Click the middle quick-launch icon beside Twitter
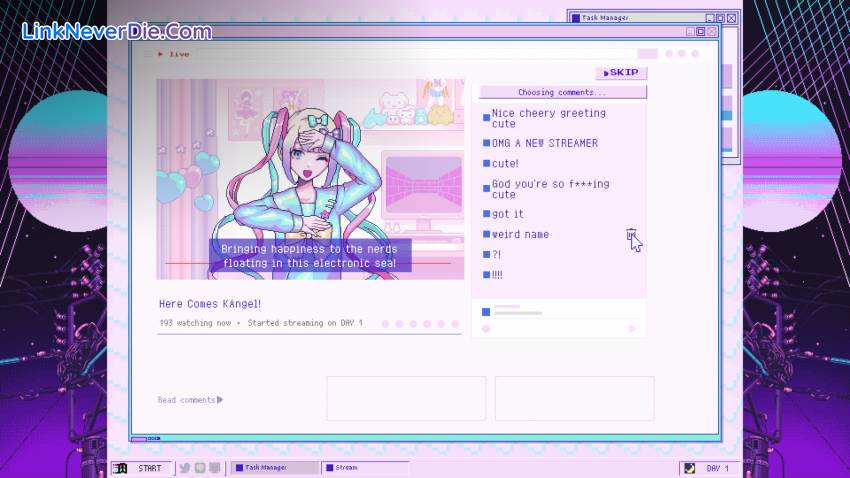The image size is (850, 478). (x=200, y=467)
